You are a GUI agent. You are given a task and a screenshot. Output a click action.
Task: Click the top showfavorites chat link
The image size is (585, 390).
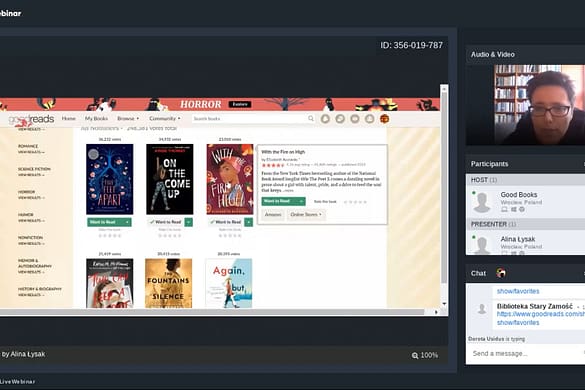click(x=518, y=291)
